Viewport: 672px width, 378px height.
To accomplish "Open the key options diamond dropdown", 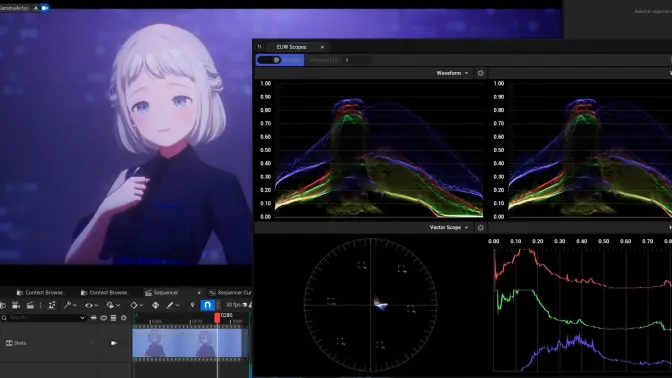I will (137, 305).
